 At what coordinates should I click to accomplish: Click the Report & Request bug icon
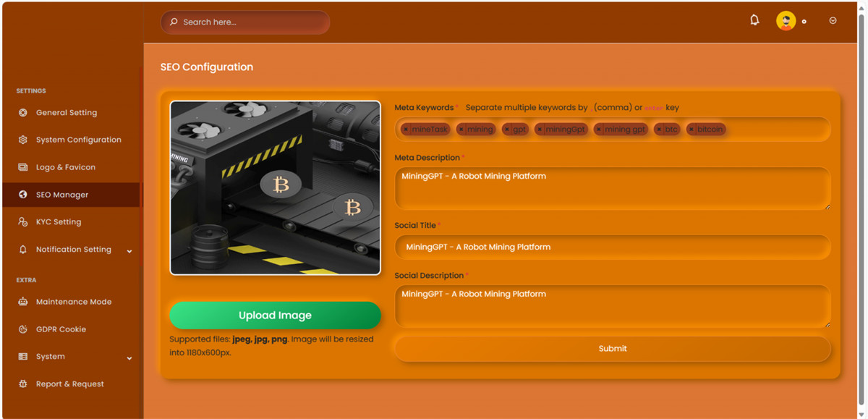23,384
